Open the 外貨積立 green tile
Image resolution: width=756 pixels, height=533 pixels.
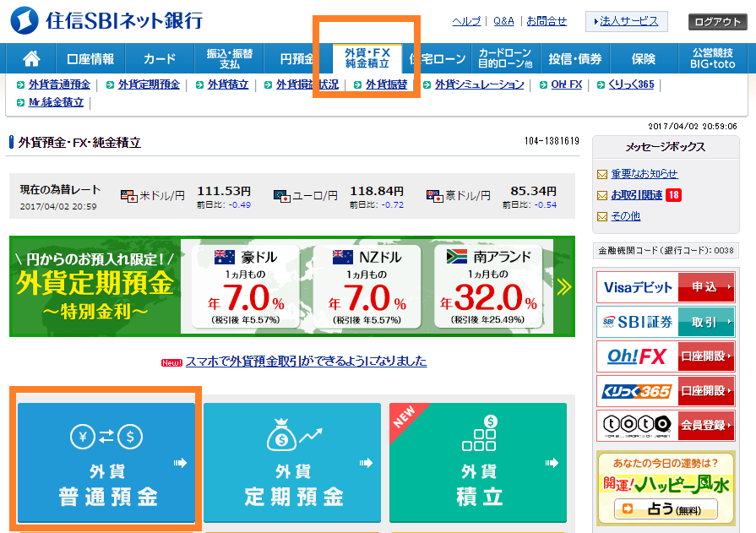[x=478, y=463]
